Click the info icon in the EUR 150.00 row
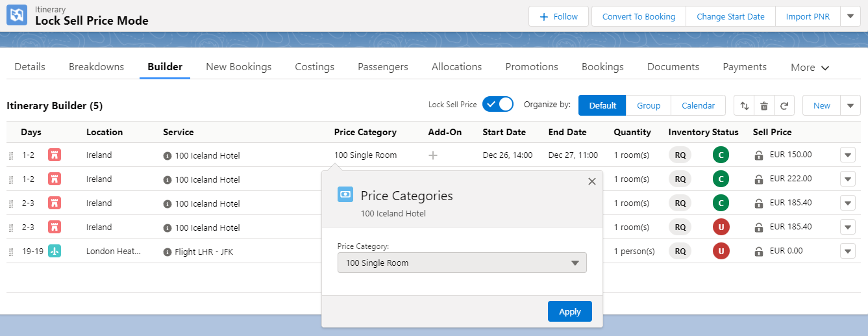Screen dimensions: 868x336 [167, 155]
